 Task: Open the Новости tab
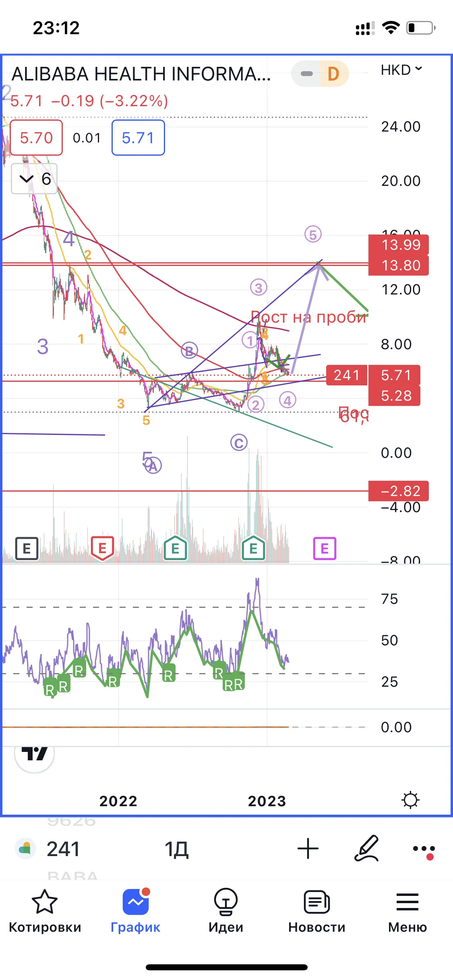317,911
